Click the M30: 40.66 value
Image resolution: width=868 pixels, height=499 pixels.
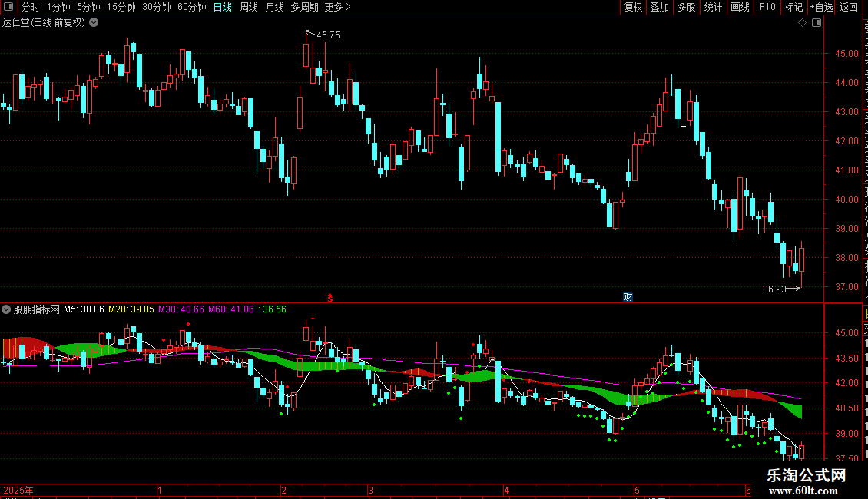click(181, 309)
